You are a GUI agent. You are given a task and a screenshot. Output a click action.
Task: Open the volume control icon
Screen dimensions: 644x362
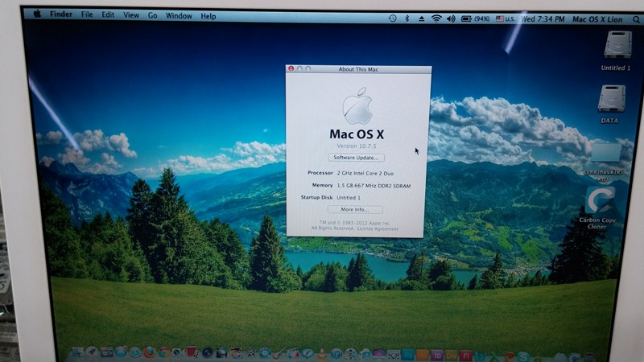tap(451, 19)
